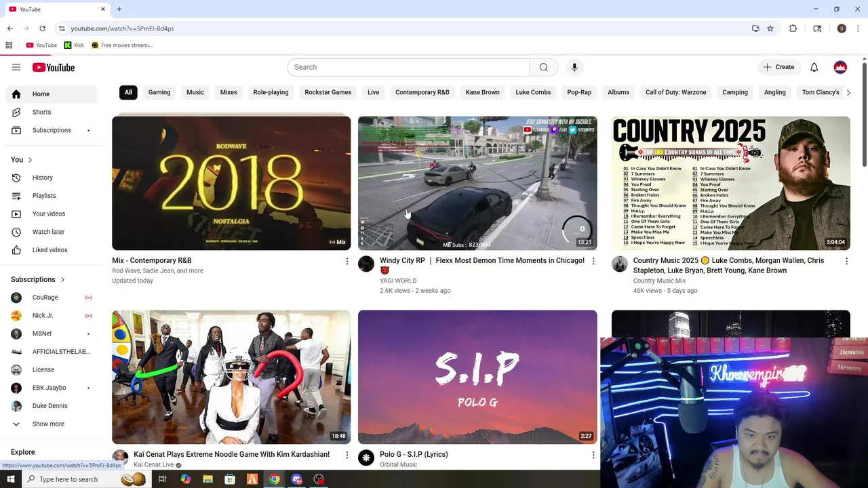This screenshot has height=488, width=868.
Task: Reload the page in browser toolbar
Action: point(42,28)
